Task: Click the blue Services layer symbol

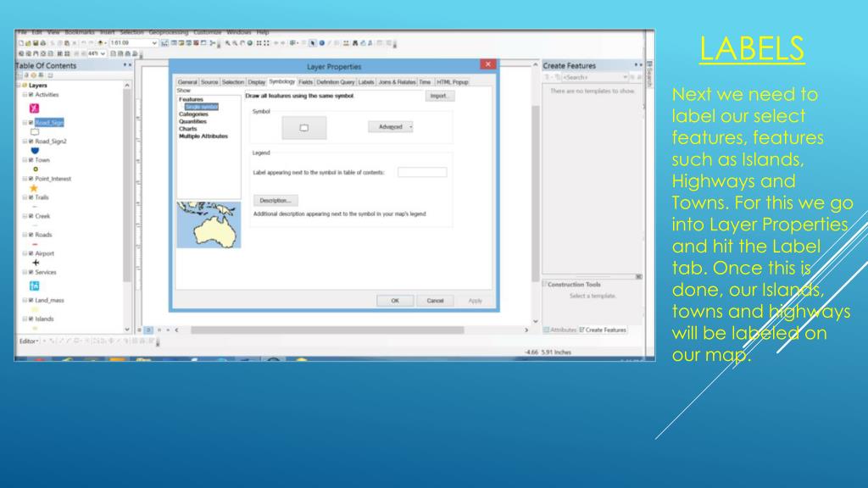Action: 34,286
